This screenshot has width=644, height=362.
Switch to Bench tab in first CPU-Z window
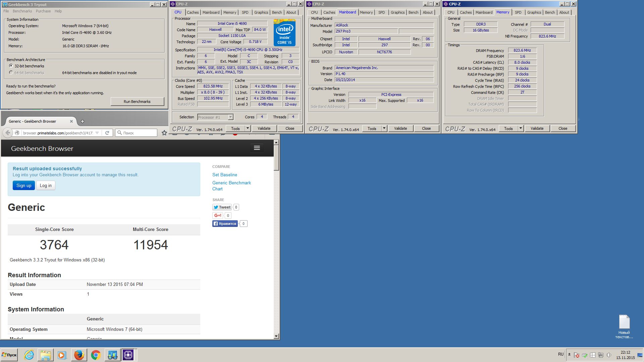pyautogui.click(x=277, y=12)
